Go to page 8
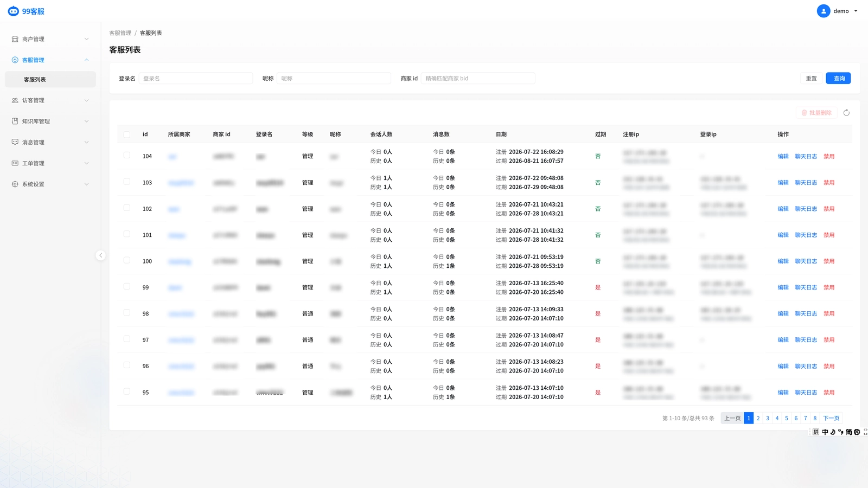This screenshot has height=488, width=868. pyautogui.click(x=815, y=418)
